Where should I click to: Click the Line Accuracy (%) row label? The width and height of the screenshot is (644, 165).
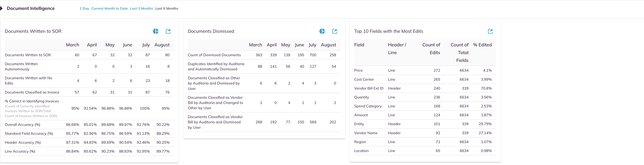coord(20,151)
